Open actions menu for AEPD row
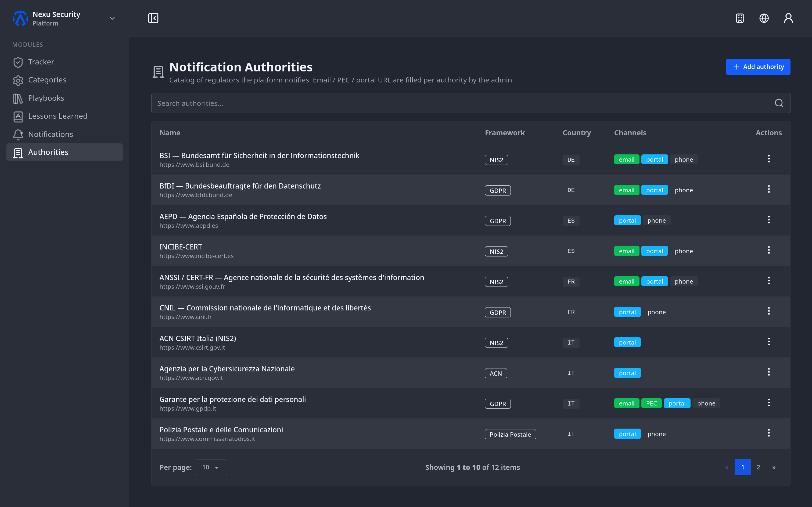812x507 pixels. (769, 220)
